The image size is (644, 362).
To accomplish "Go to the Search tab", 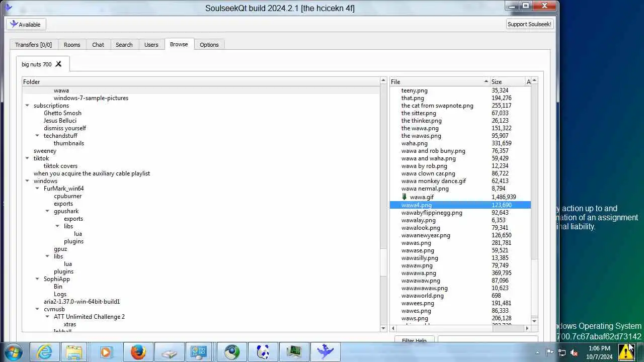I will (124, 45).
